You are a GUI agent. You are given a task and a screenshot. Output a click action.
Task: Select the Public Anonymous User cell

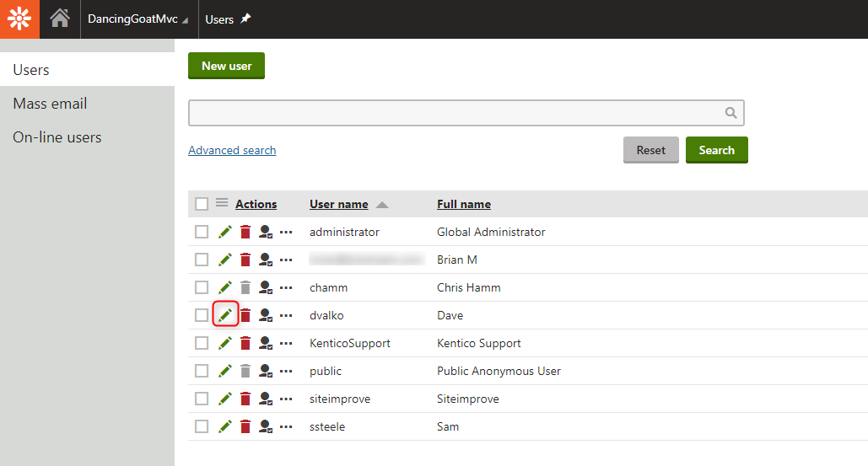click(x=499, y=371)
